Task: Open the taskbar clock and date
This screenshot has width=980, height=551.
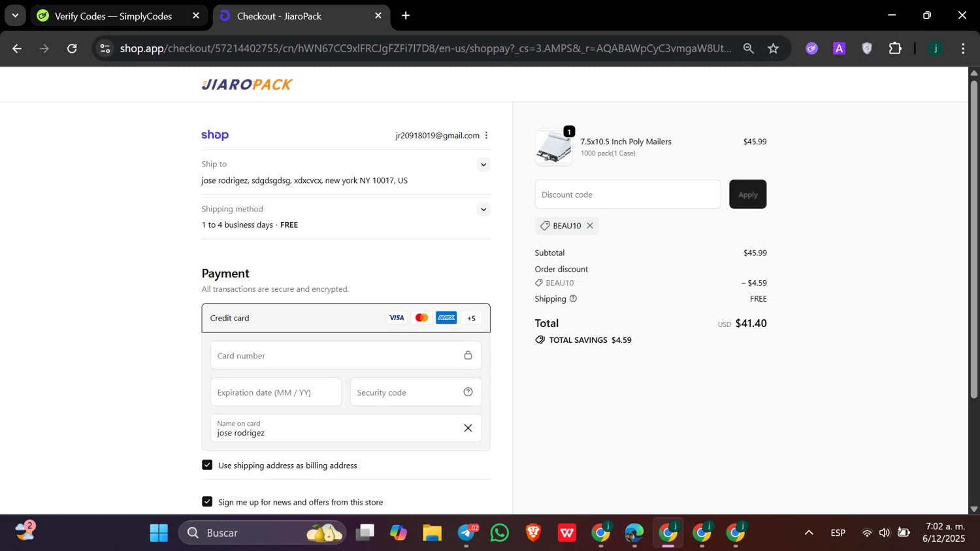Action: click(943, 533)
